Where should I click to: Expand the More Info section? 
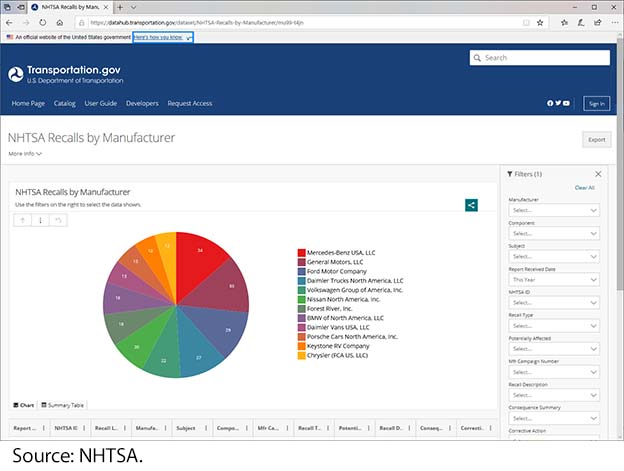coord(25,154)
